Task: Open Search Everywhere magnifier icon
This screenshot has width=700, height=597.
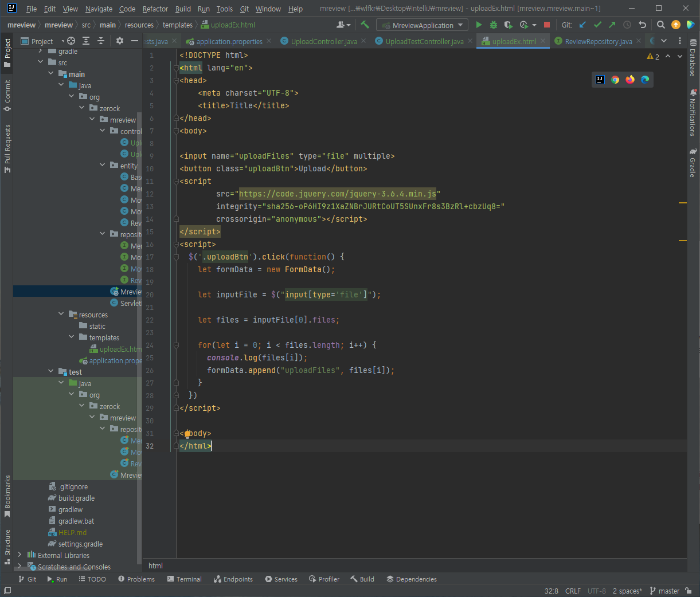Action: (660, 25)
